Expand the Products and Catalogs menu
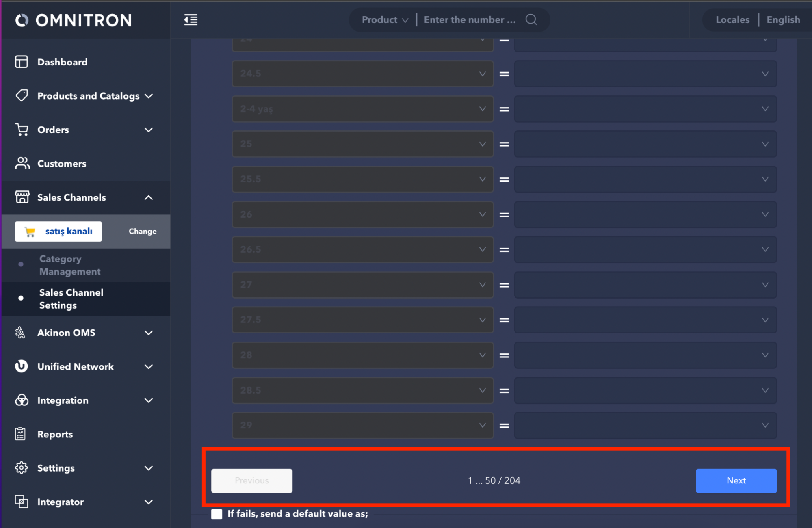Viewport: 812px width, 528px height. (149, 96)
